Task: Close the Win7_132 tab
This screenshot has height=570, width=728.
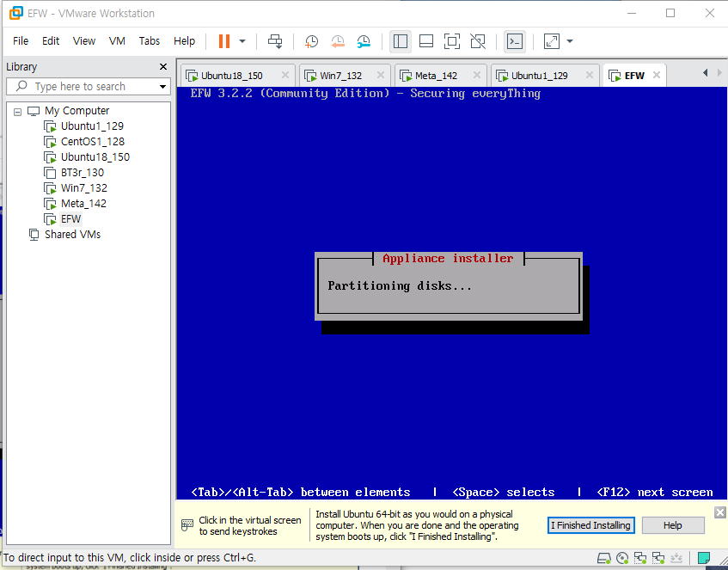Action: (380, 75)
